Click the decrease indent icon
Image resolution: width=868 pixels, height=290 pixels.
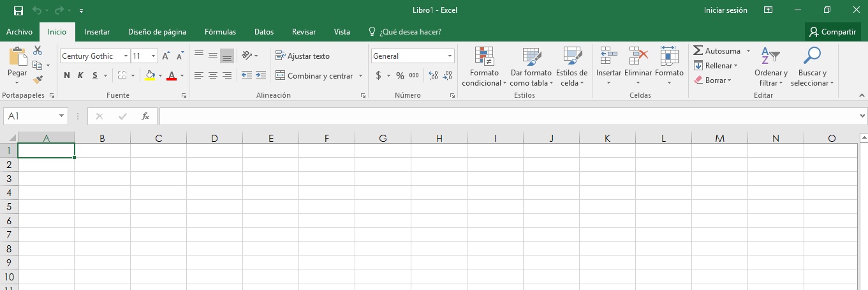coord(247,75)
